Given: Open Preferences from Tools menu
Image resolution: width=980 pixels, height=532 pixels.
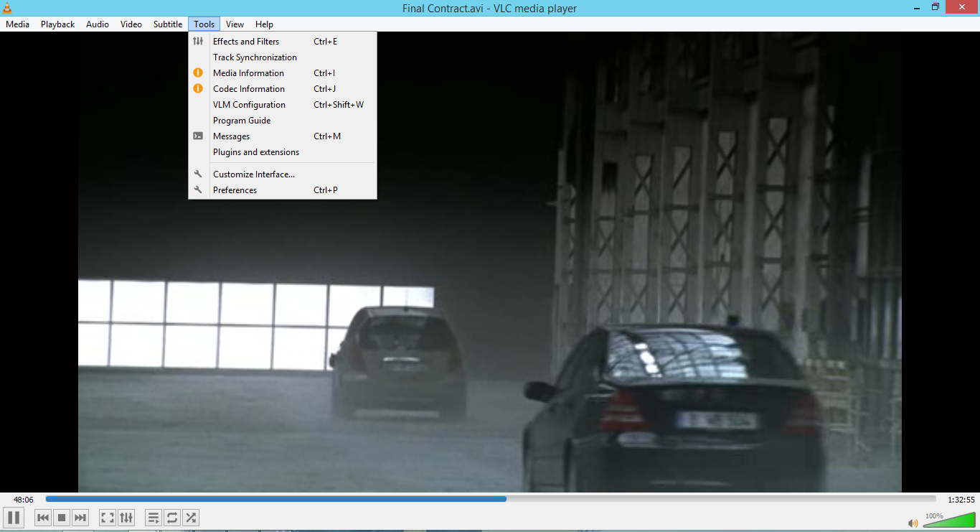Looking at the screenshot, I should (x=283, y=190).
